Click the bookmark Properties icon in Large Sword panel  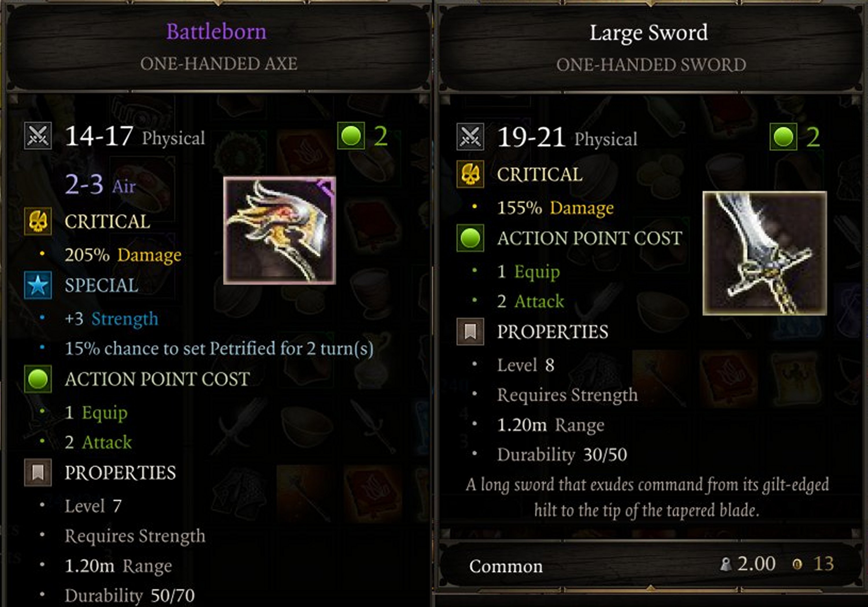470,332
